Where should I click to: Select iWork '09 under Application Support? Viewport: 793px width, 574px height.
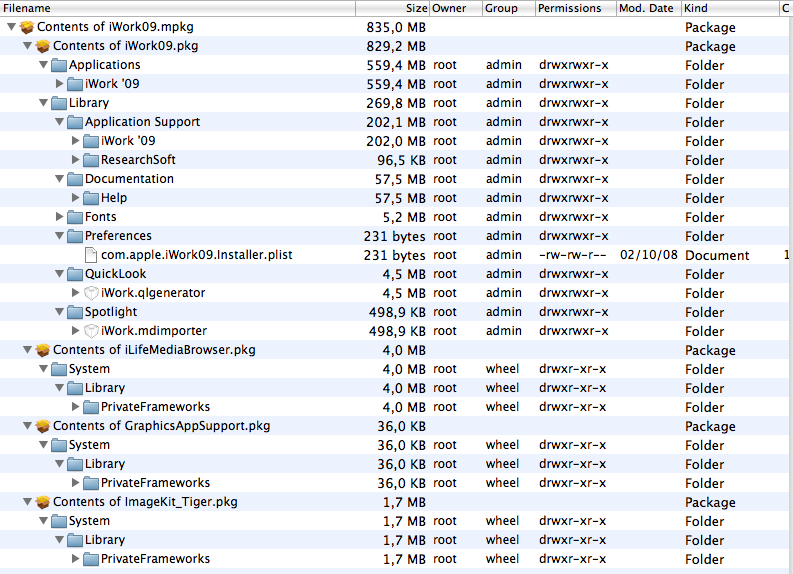coord(128,141)
